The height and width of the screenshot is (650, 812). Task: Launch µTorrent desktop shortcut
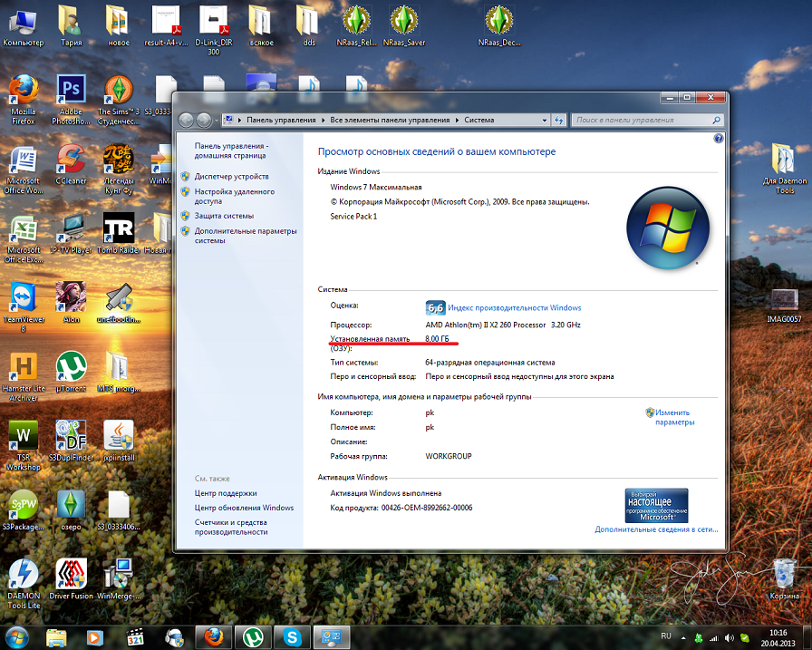click(71, 372)
